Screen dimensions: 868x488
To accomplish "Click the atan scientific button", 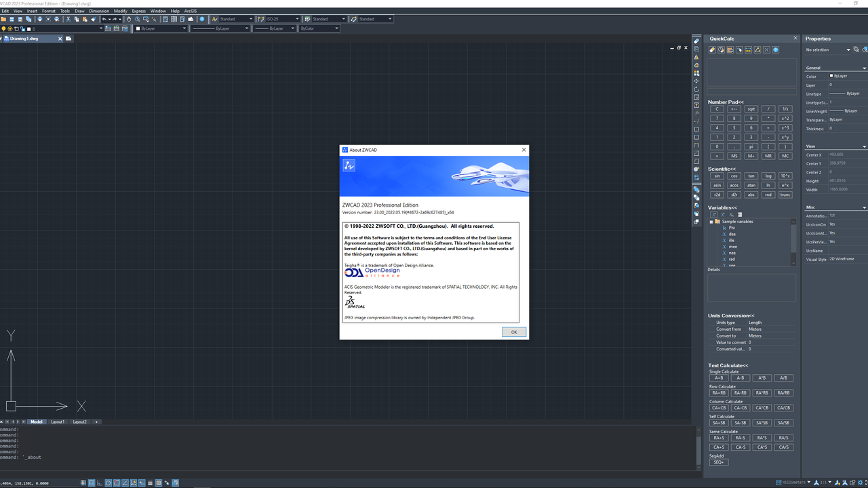I will pyautogui.click(x=751, y=185).
